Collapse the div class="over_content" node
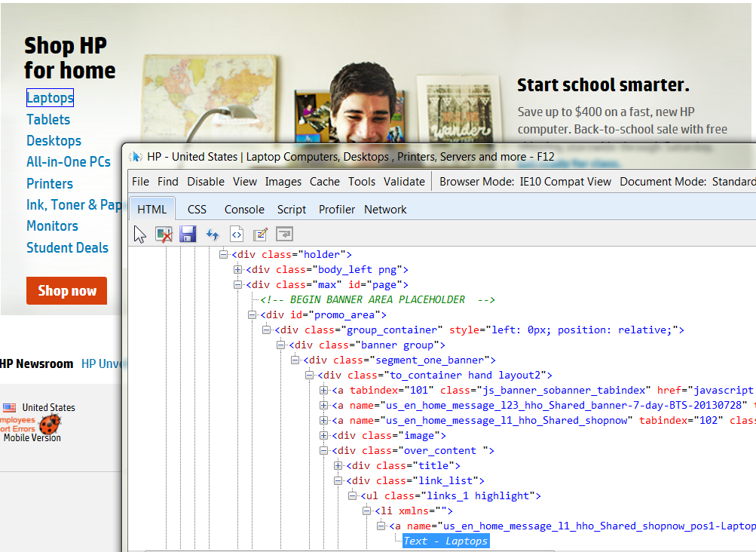Screen dimensions: 756x552 (323, 451)
